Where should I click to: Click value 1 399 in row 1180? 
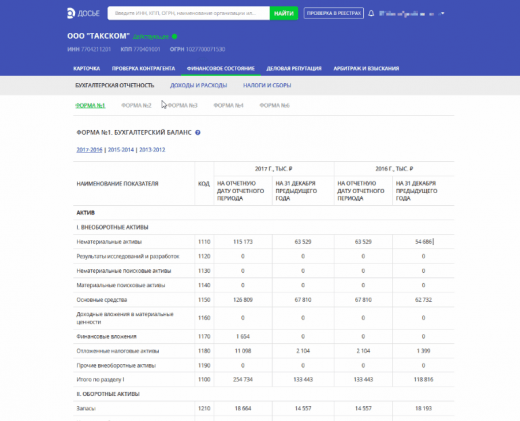point(423,351)
